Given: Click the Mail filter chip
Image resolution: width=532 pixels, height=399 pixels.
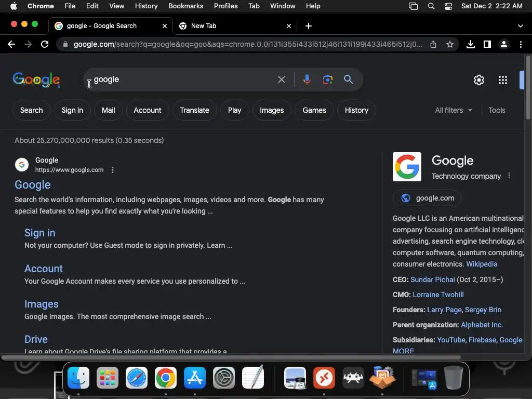Looking at the screenshot, I should click(108, 110).
